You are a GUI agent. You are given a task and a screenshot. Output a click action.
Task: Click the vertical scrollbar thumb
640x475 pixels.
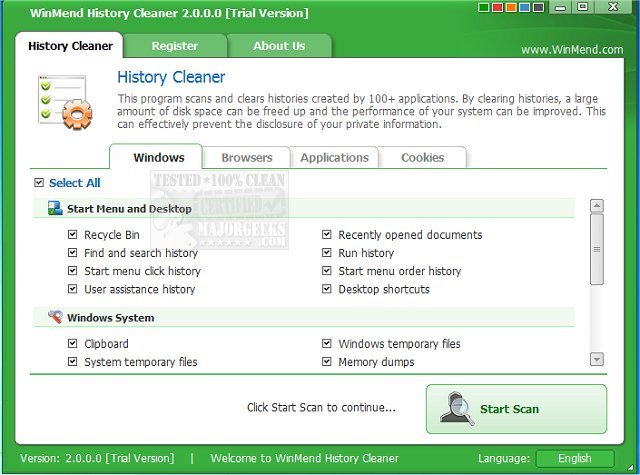click(x=597, y=249)
